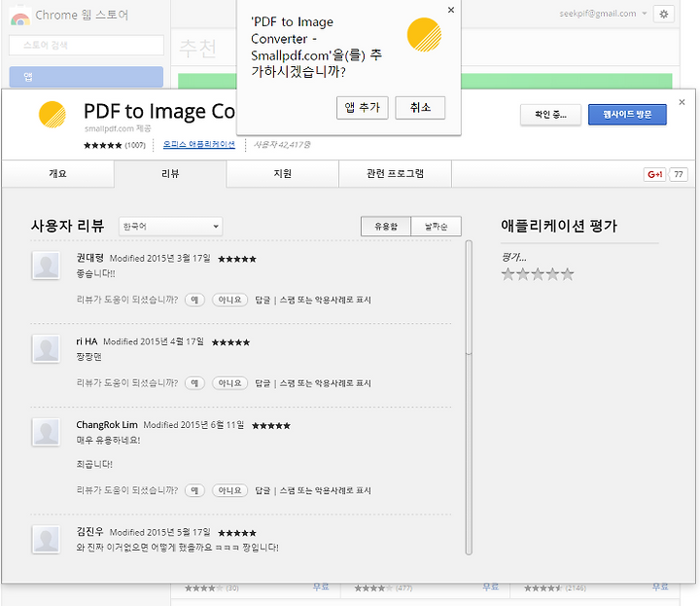The width and height of the screenshot is (700, 606).
Task: Click ChangRok Lim reviewer avatar
Action: pos(46,432)
